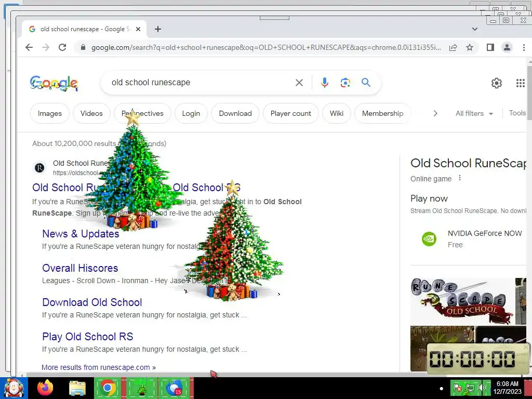The height and width of the screenshot is (399, 532).
Task: Search by image with Google Lens
Action: [x=345, y=83]
